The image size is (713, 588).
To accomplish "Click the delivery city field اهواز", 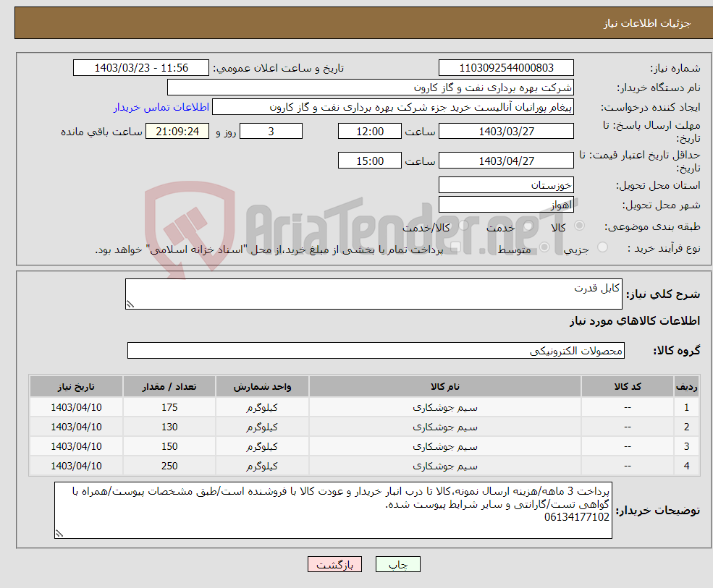I will [506, 205].
